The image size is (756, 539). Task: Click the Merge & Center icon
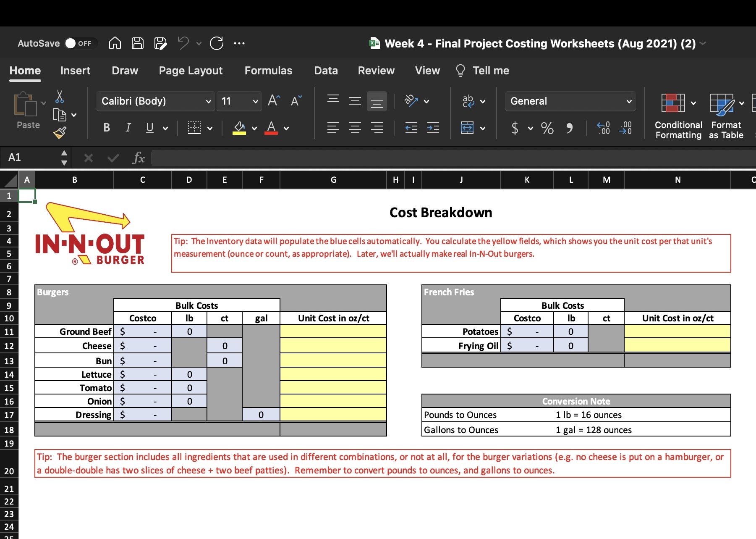tap(467, 128)
